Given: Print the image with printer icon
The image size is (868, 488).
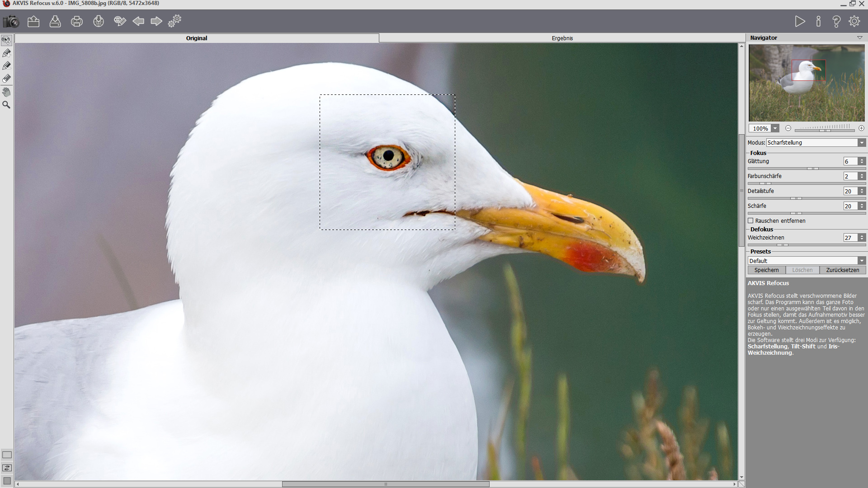Looking at the screenshot, I should [x=77, y=21].
